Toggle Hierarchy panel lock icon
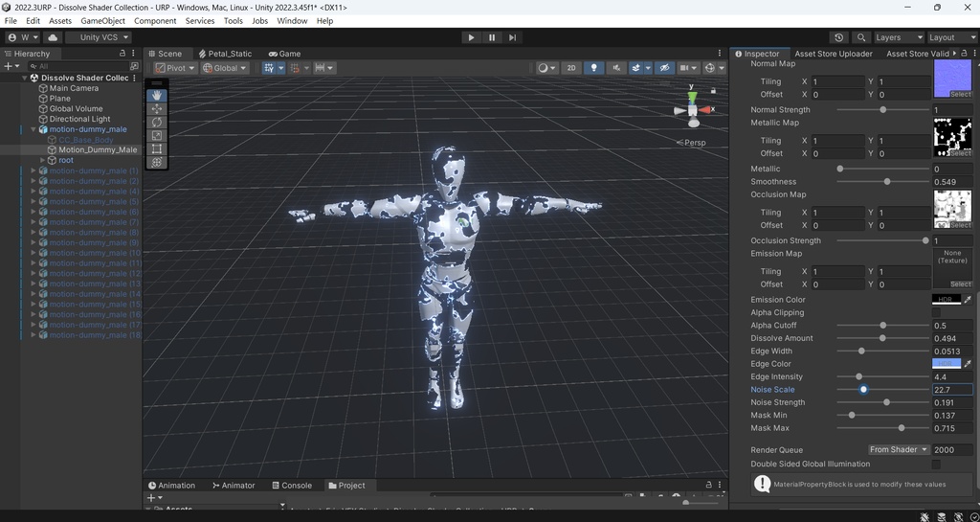The image size is (980, 522). [x=122, y=54]
